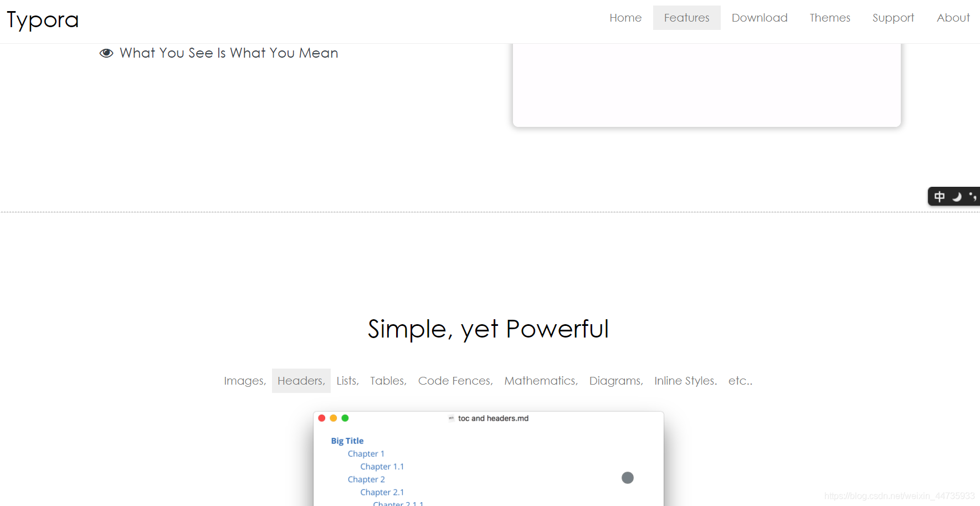Screen dimensions: 980x506
Task: Click the yellow minimize dot in demo window
Action: (x=333, y=418)
